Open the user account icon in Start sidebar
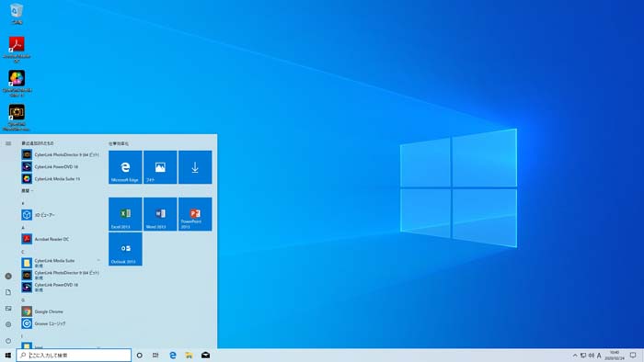Viewport: 644px width, 362px height. pos(8,277)
